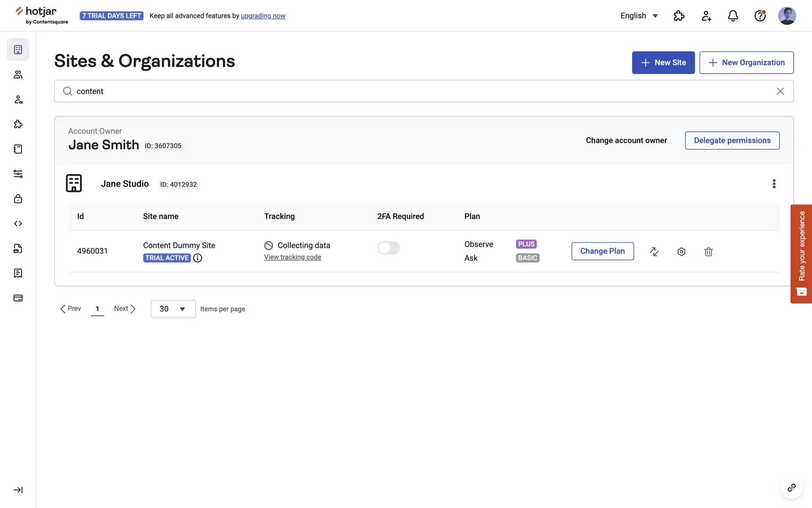Expand the sidebar with the bottom arrow
Screen dimensions: 812x508
click(x=18, y=490)
